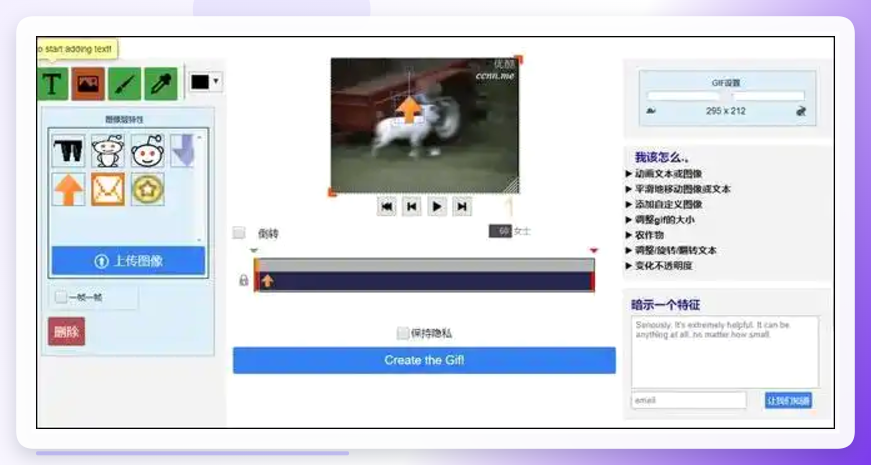This screenshot has width=871, height=465.
Task: Choose the gold star coin sticker
Action: [148, 189]
